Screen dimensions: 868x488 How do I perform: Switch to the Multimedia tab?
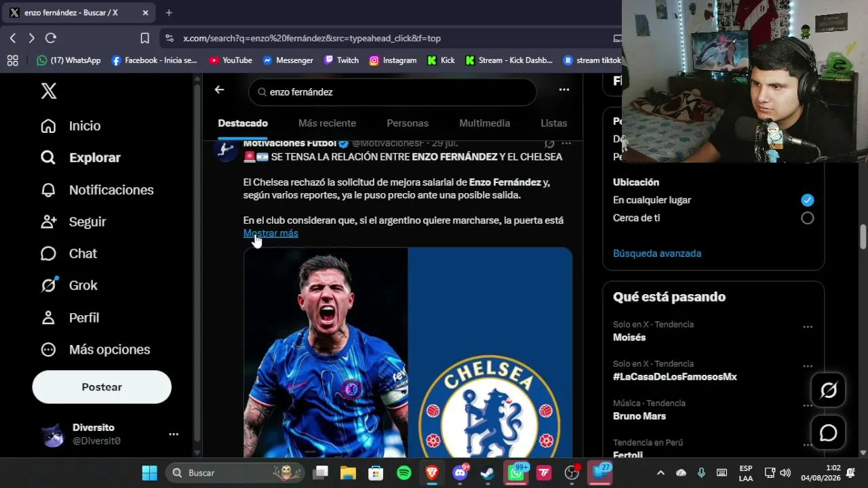pyautogui.click(x=484, y=123)
